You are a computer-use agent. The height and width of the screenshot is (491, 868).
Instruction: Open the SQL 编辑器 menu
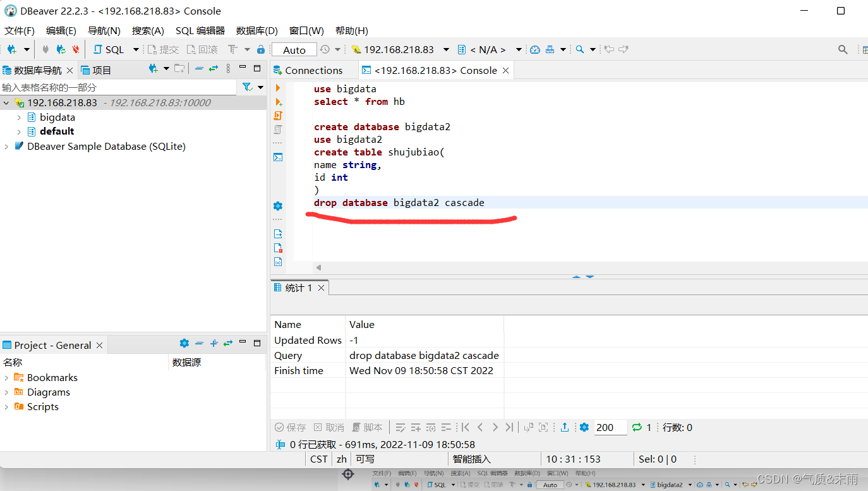[x=200, y=30]
